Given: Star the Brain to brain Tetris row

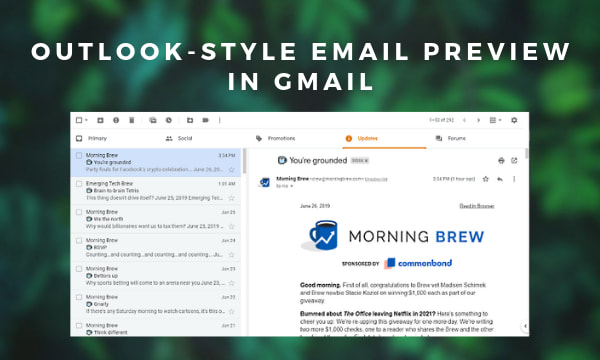Looking at the screenshot, I should [x=232, y=198].
